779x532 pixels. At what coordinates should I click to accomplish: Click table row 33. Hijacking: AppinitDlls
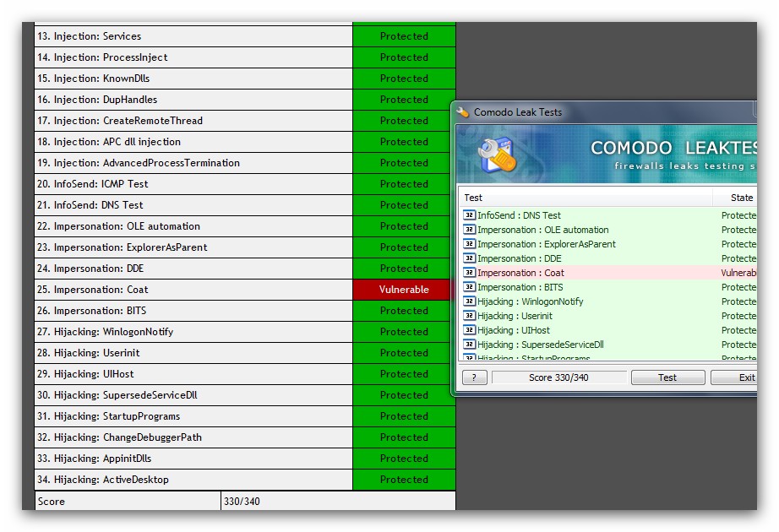click(245, 459)
